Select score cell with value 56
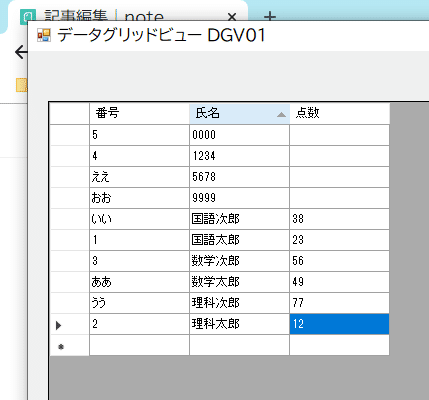 point(339,261)
